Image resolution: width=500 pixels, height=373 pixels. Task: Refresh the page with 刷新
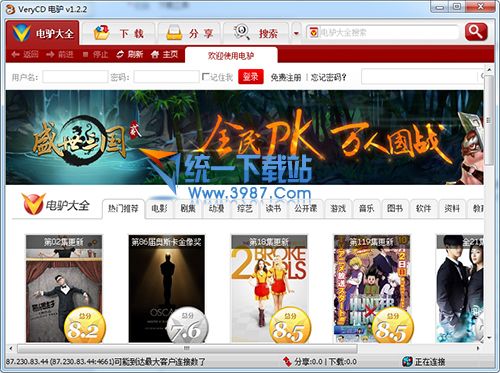point(129,54)
